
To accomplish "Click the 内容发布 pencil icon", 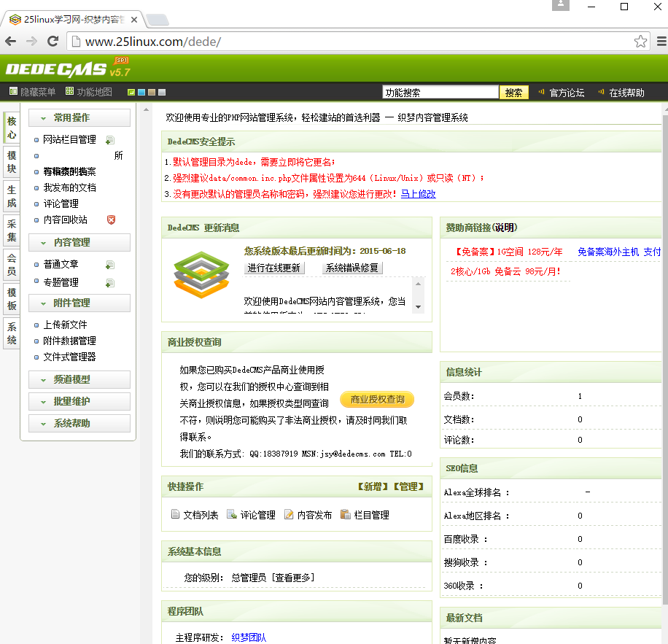I will point(289,514).
